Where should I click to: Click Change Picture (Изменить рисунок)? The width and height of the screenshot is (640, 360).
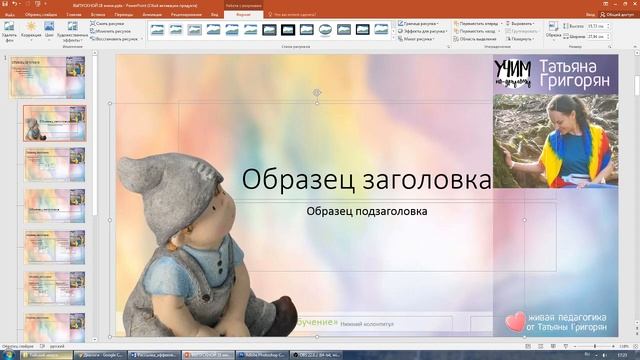[x=110, y=31]
